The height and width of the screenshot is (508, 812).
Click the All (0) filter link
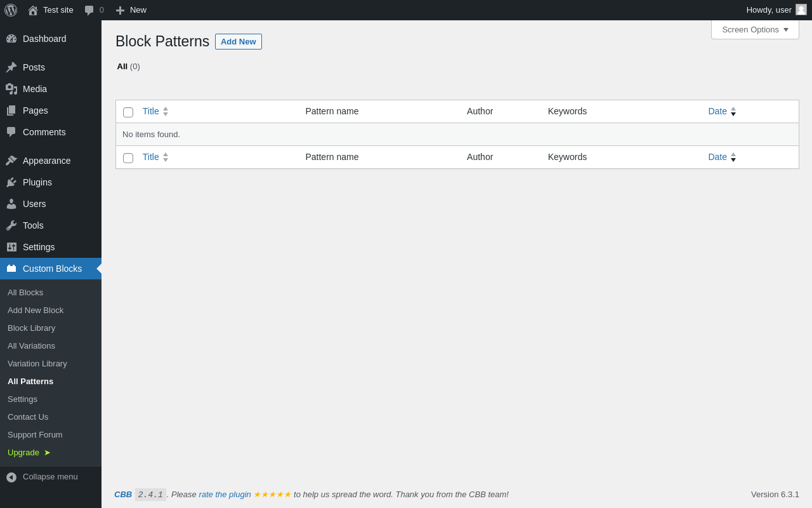[x=128, y=67]
